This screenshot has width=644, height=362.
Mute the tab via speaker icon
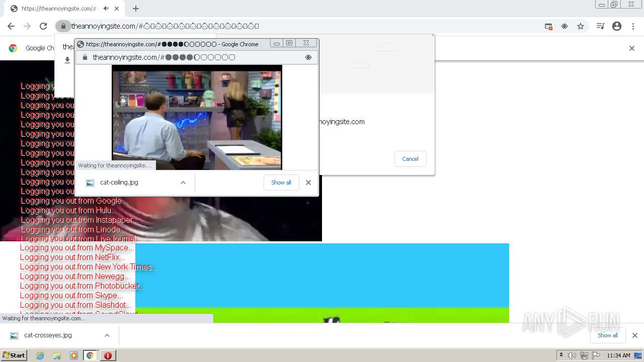click(x=106, y=9)
